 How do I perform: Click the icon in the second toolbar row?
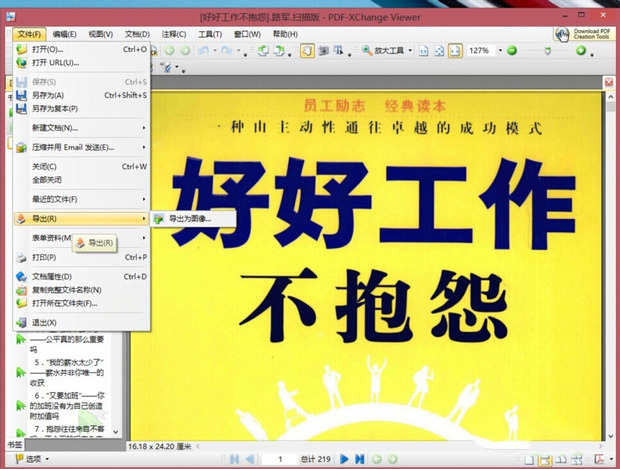167,68
